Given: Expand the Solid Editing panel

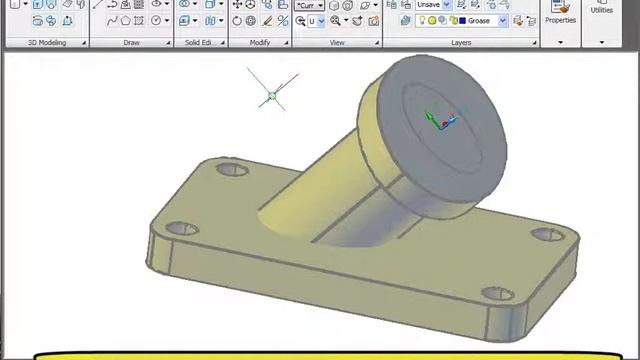Looking at the screenshot, I should tap(222, 43).
